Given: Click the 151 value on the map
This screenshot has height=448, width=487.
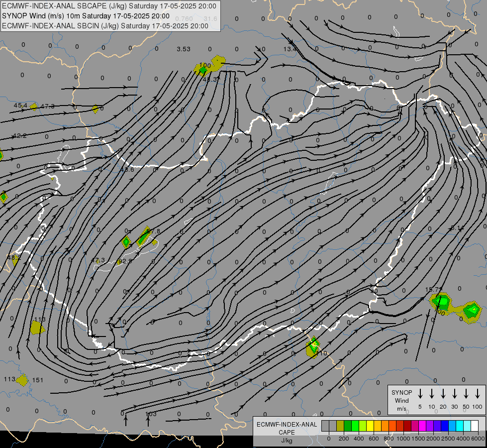Looking at the screenshot, I should [x=38, y=380].
